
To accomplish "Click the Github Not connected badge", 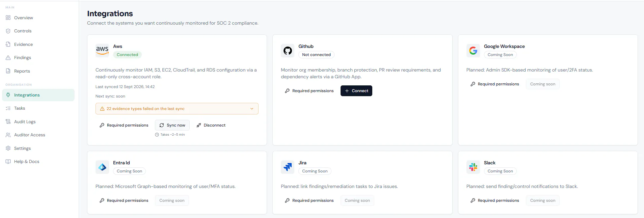I will pyautogui.click(x=316, y=55).
